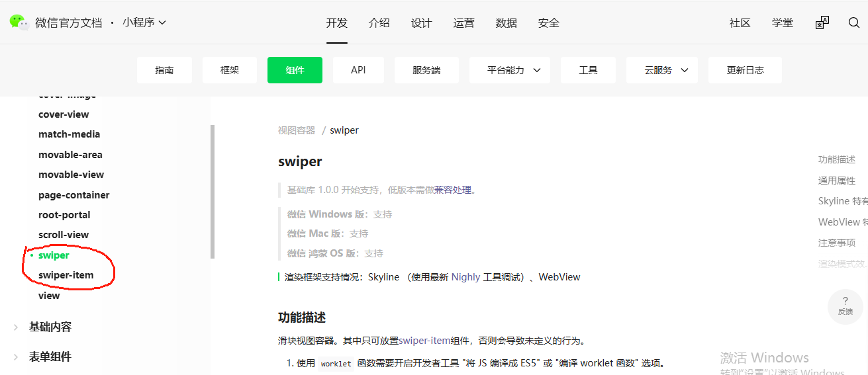The height and width of the screenshot is (375, 868).
Task: Open the 社区 link
Action: tap(740, 22)
